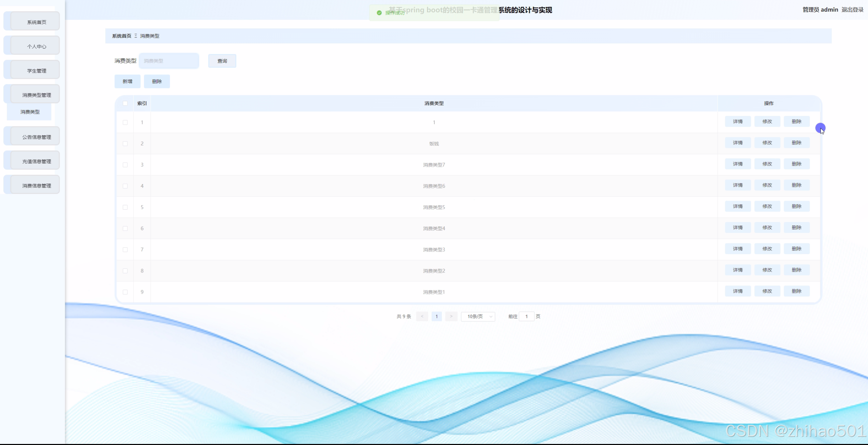This screenshot has width=868, height=445.
Task: Select the checkbox for row 9 消费类型1
Action: pos(125,292)
